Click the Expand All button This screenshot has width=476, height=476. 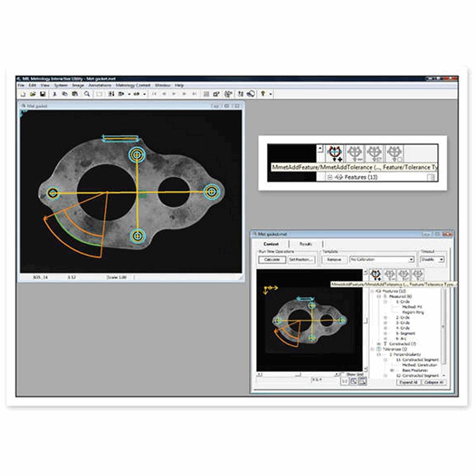407,382
